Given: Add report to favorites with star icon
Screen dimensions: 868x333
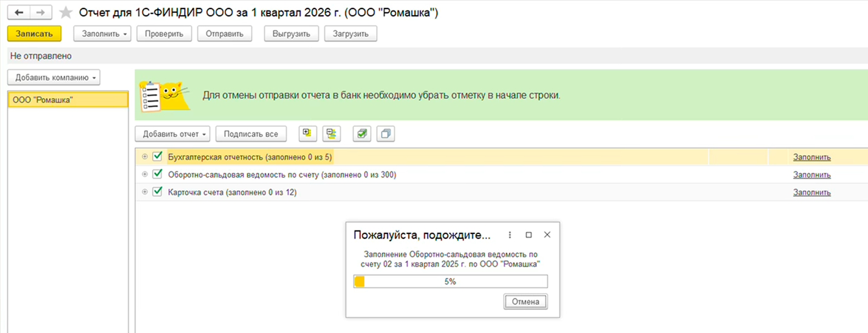Looking at the screenshot, I should (66, 13).
